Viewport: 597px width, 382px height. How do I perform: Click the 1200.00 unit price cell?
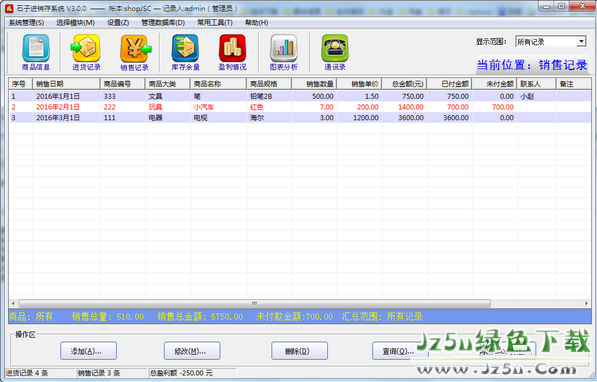tap(360, 118)
